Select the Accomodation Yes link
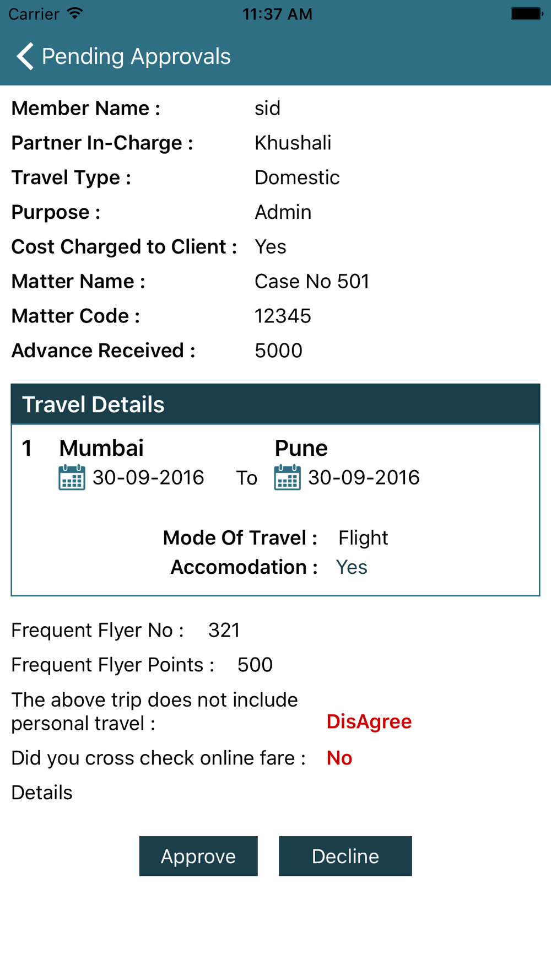This screenshot has height=980, width=551. 352,567
